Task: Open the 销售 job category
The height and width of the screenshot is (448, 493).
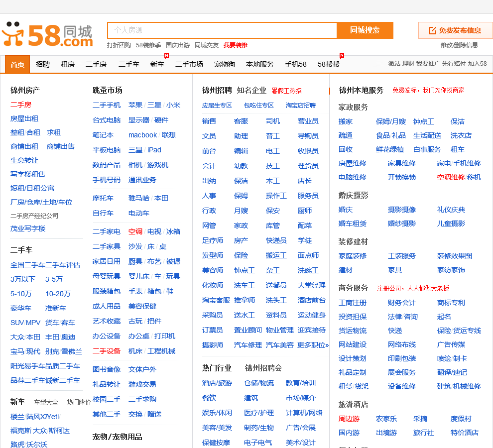Action: point(209,121)
